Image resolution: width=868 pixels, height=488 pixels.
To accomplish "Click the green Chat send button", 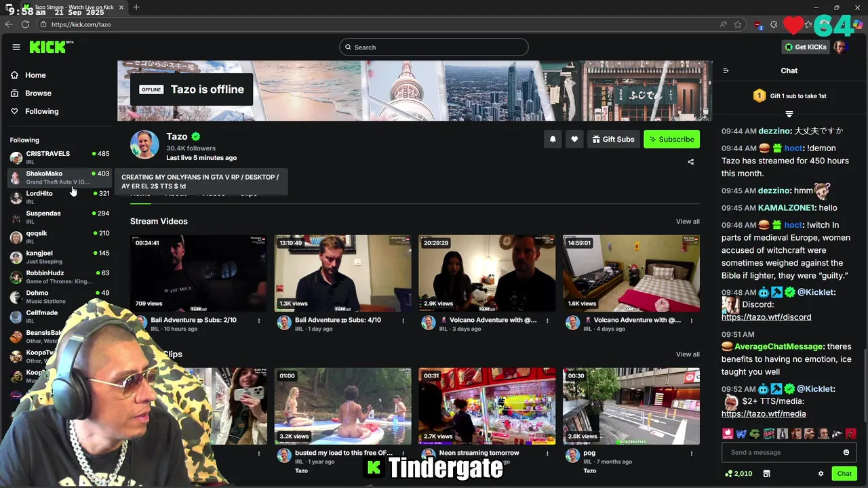I will pos(844,474).
